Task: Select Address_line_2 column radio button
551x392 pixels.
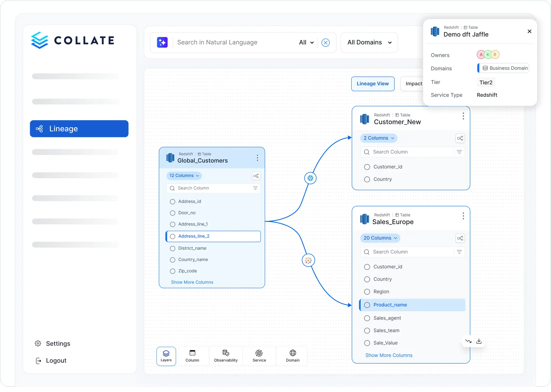Action: (x=173, y=236)
